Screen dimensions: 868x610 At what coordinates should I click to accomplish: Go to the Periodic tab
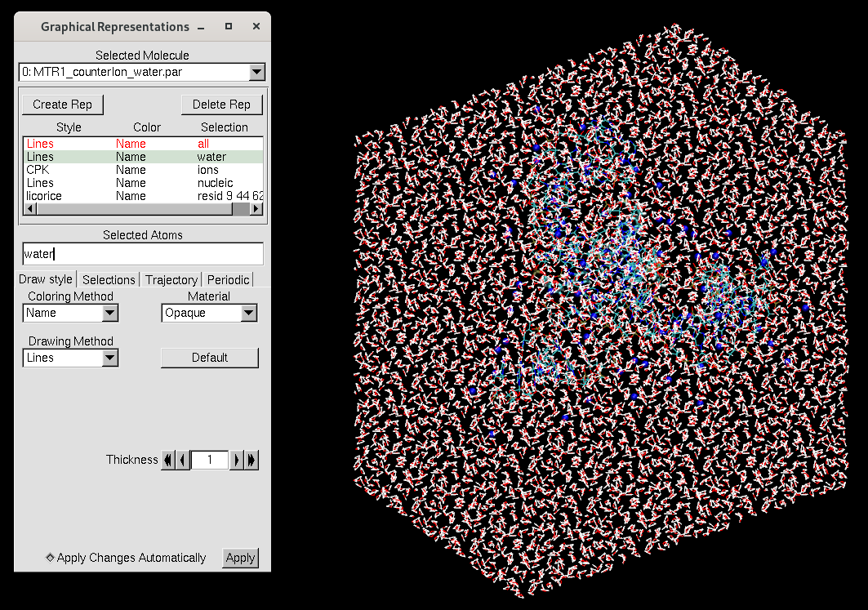(228, 279)
